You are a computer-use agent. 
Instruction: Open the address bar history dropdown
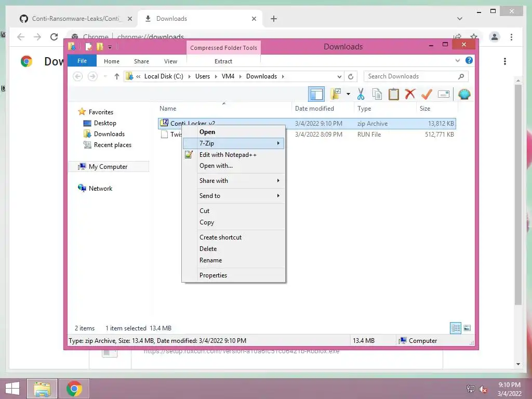tap(339, 77)
